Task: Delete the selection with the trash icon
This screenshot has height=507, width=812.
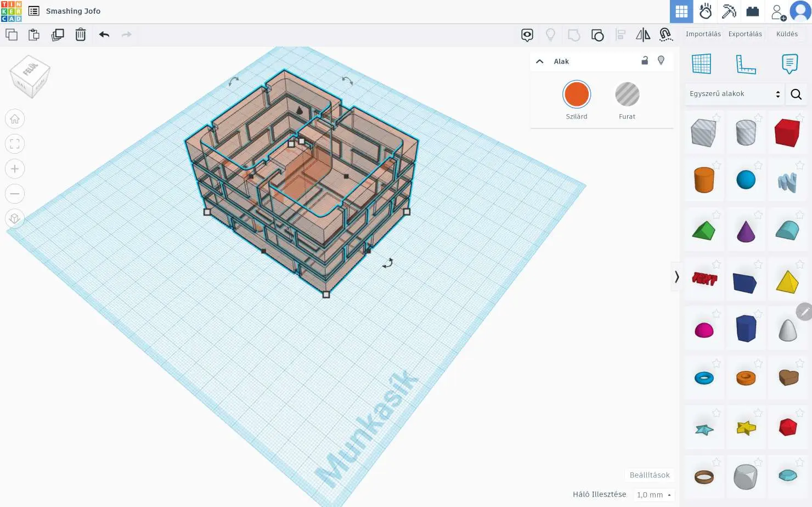Action: click(80, 35)
